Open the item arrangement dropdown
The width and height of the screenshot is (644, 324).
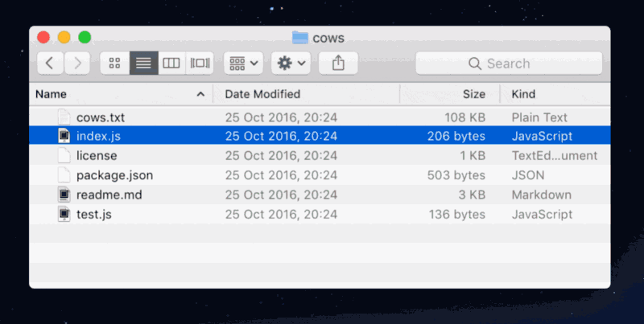coord(243,63)
